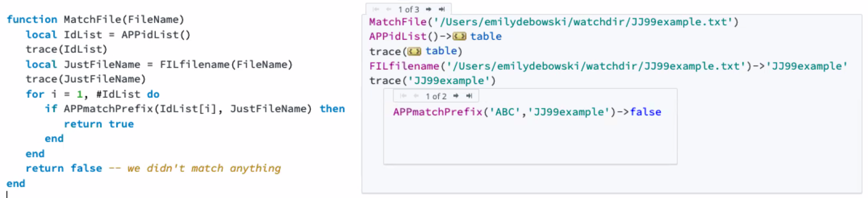
Task: Open table icon inside trace annotation
Action: click(414, 51)
